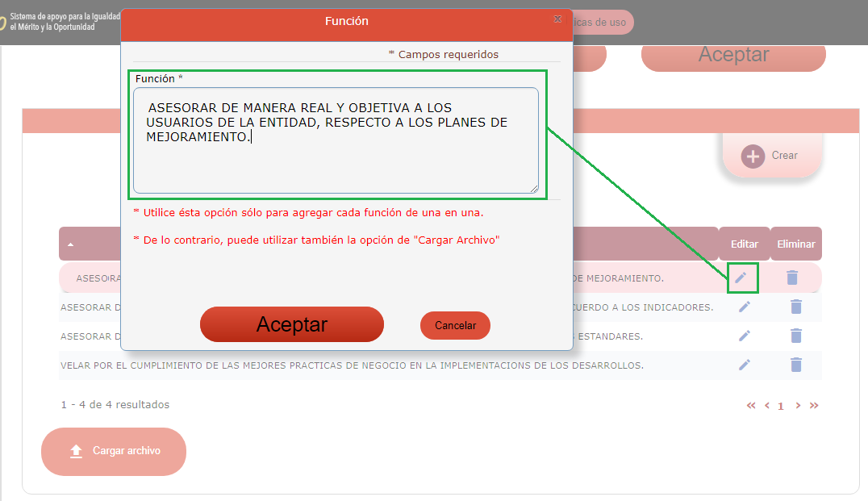
Task: Go to the first page of results
Action: click(751, 406)
